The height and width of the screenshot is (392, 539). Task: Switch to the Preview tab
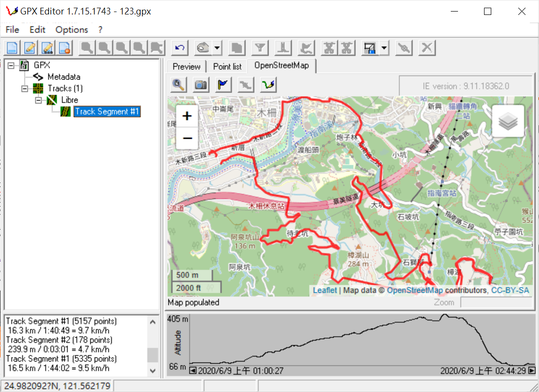tap(186, 66)
